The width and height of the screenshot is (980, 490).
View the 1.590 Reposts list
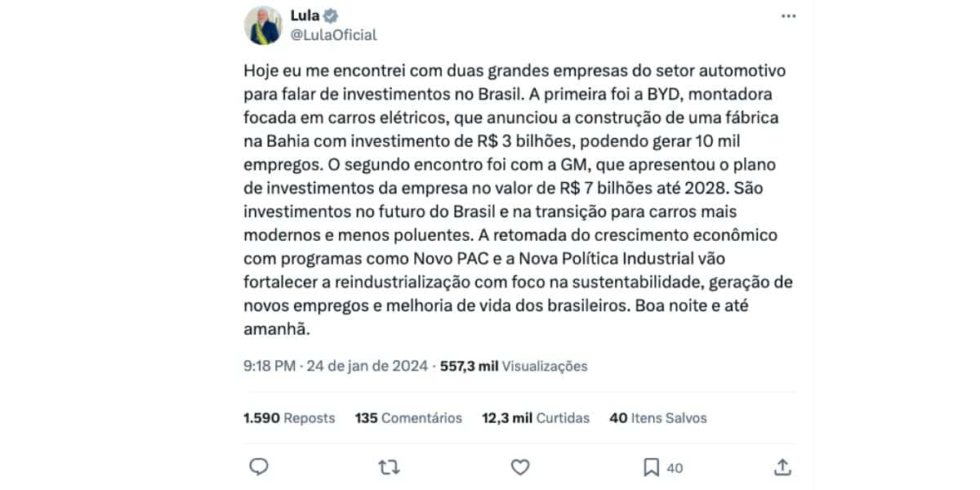point(289,418)
